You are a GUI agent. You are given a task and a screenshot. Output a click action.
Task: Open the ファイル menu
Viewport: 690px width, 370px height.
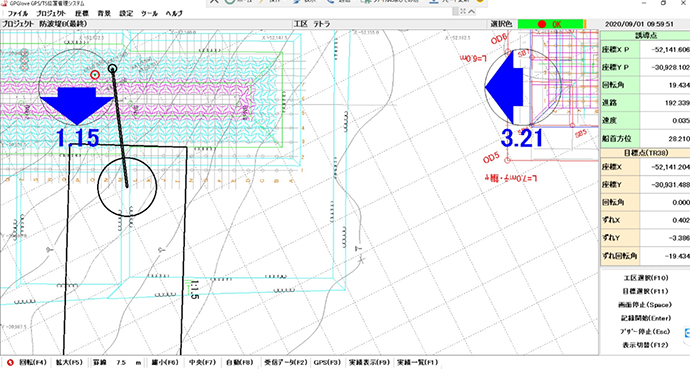pos(18,14)
